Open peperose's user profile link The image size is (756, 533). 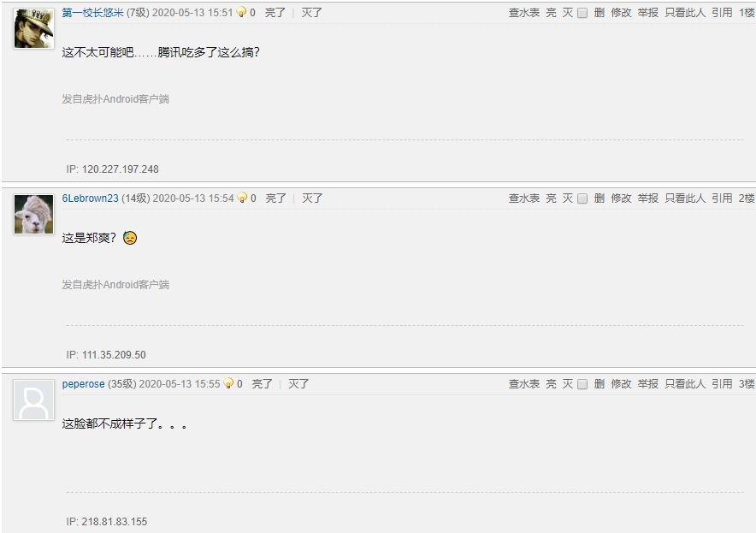(84, 384)
